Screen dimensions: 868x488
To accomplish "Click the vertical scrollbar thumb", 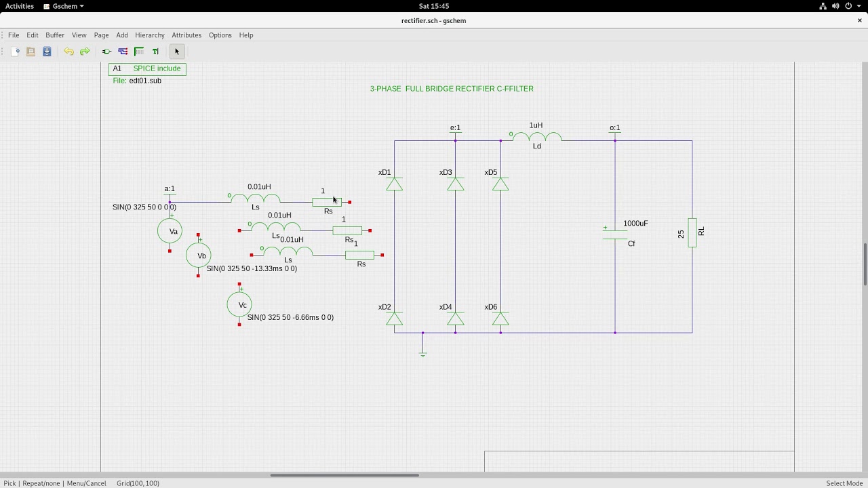I will point(865,264).
